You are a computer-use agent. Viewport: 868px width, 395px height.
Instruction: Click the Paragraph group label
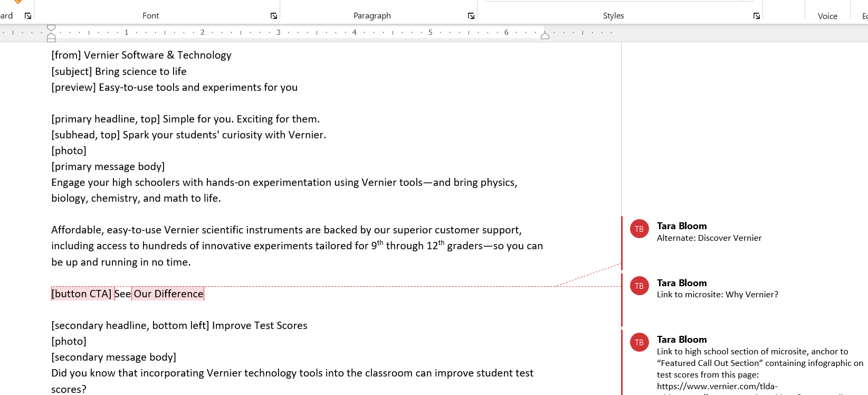tap(372, 16)
